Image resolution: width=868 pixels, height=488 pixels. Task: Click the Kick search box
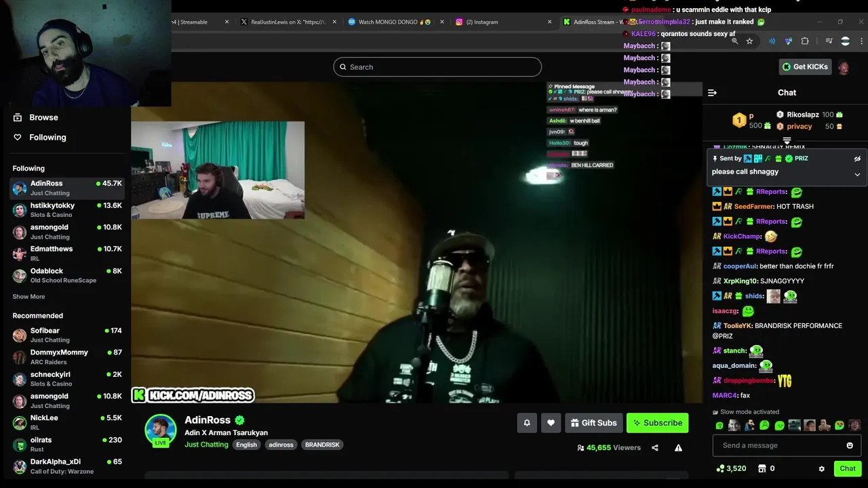(437, 66)
